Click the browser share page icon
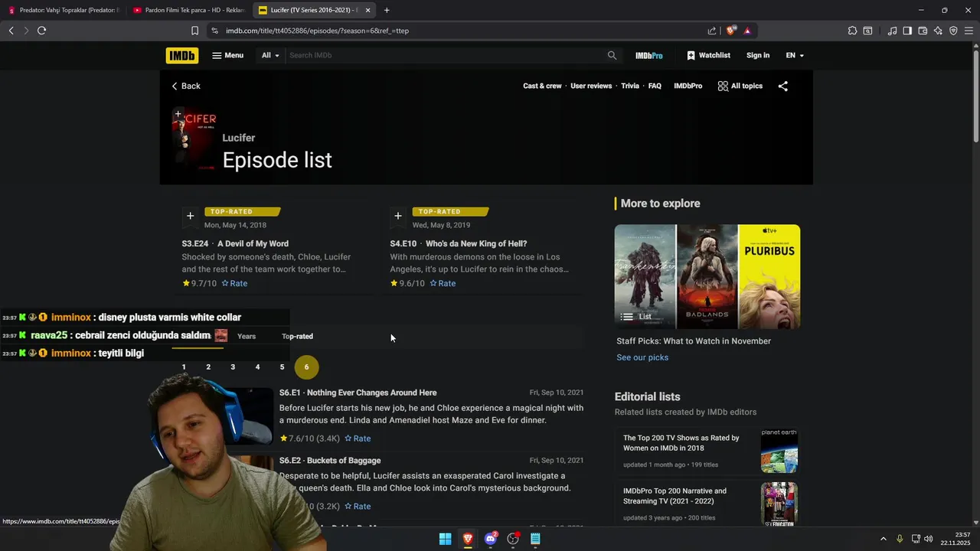Screen dimensions: 980x551 [x=712, y=31]
